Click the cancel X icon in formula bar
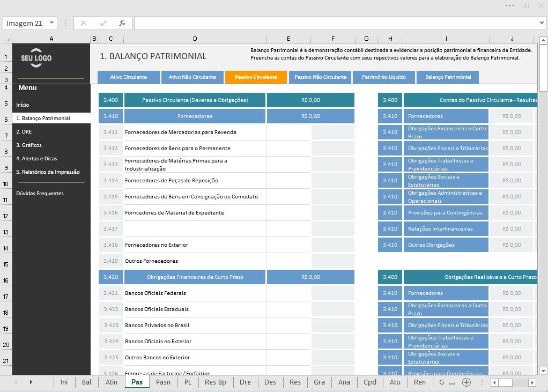548x392 pixels. 84,23
